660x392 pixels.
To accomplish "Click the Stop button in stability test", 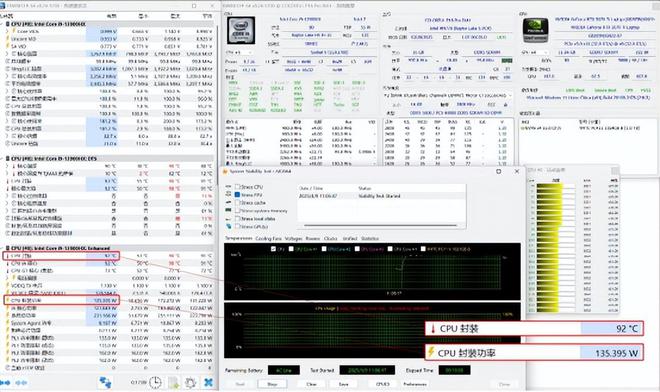I will (272, 384).
